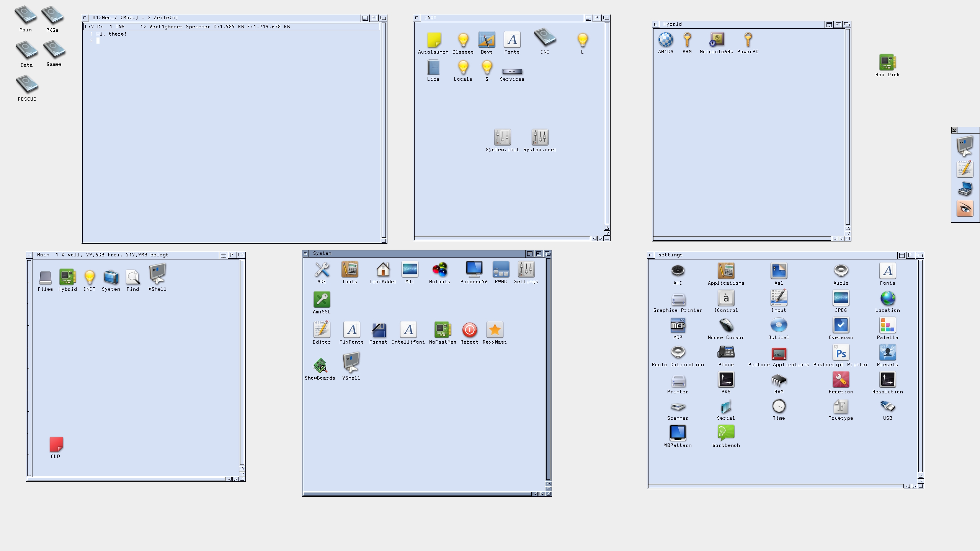Open the OLD red drawer in Main window

(x=56, y=445)
